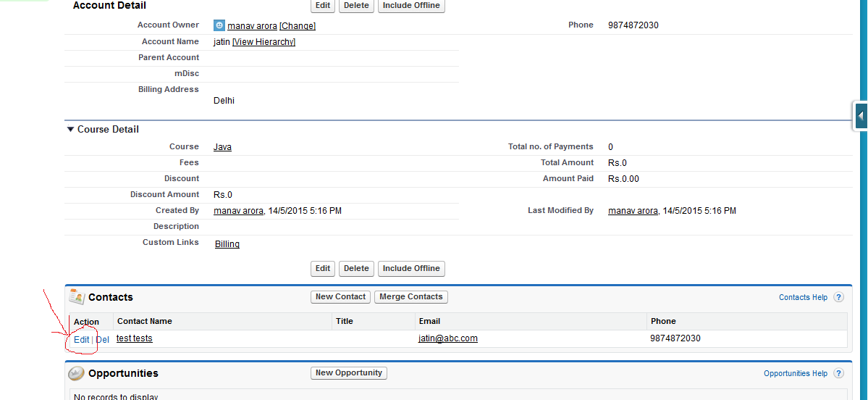Click the Fees field label
The height and width of the screenshot is (400, 868).
tap(189, 163)
